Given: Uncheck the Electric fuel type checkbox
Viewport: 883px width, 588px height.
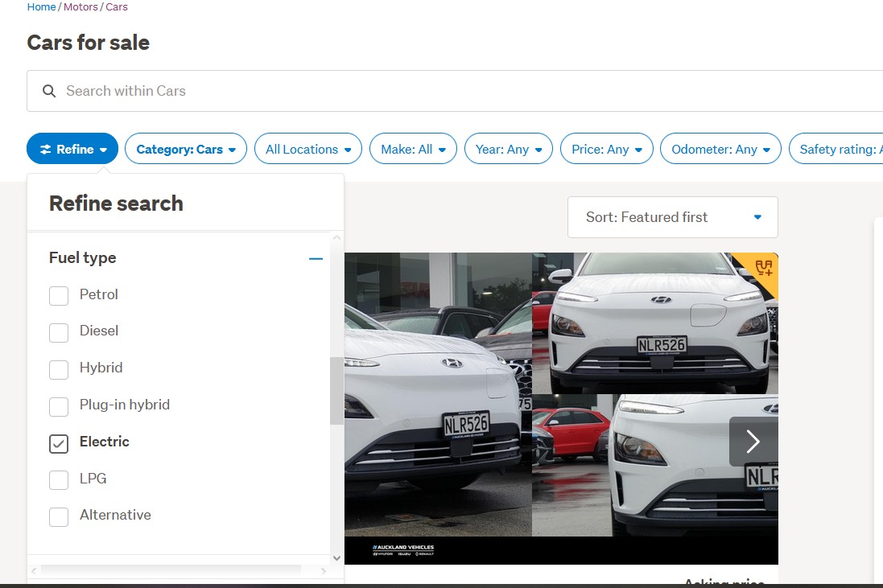Looking at the screenshot, I should tap(59, 442).
